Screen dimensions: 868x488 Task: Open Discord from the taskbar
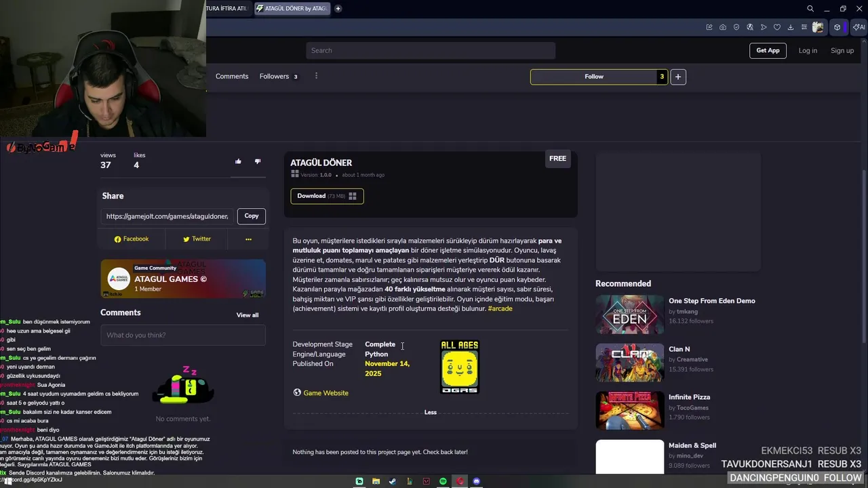[x=476, y=481]
